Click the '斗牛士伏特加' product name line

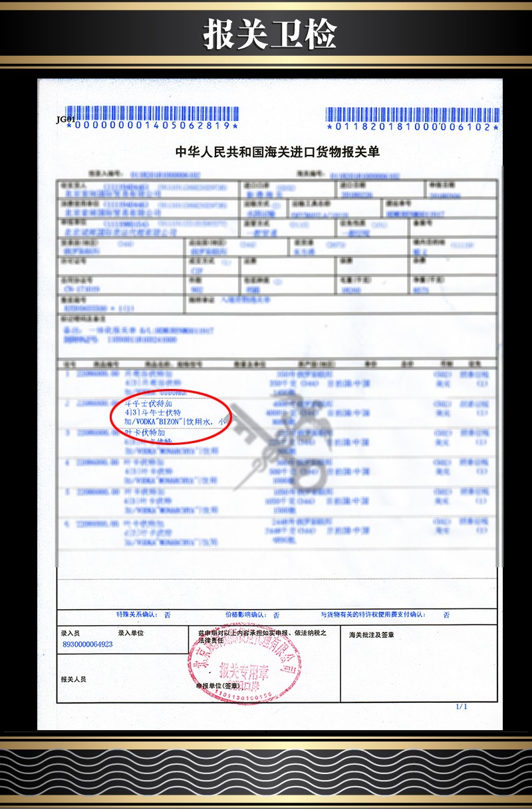(x=149, y=404)
